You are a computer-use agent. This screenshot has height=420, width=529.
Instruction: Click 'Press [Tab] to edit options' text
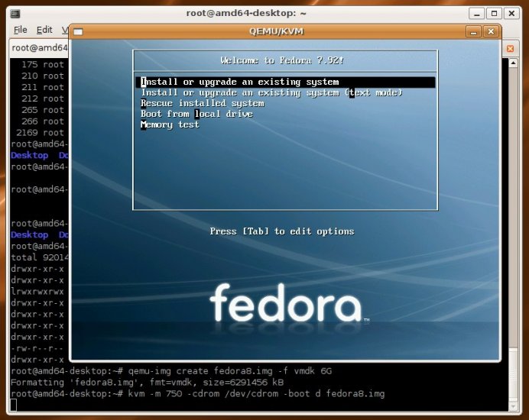click(x=282, y=231)
